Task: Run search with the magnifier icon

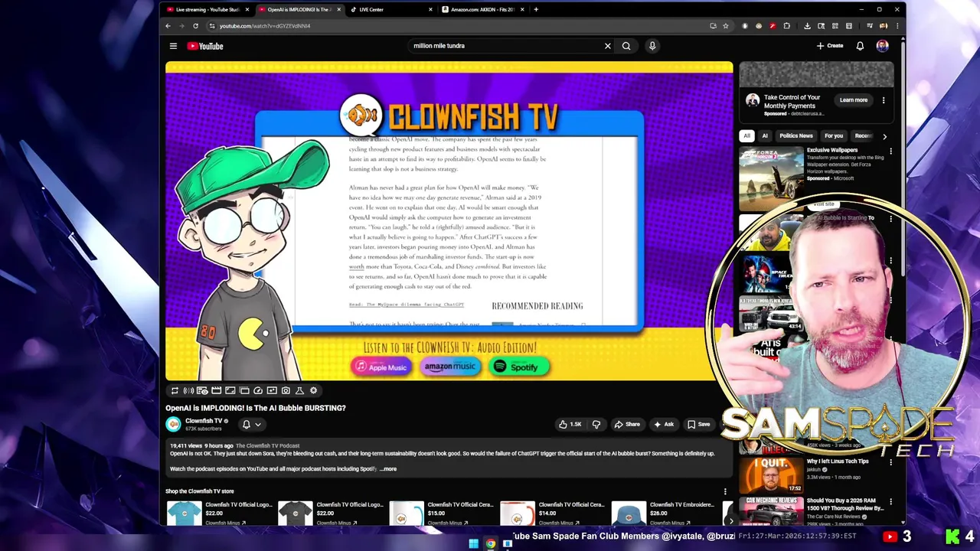Action: (626, 46)
